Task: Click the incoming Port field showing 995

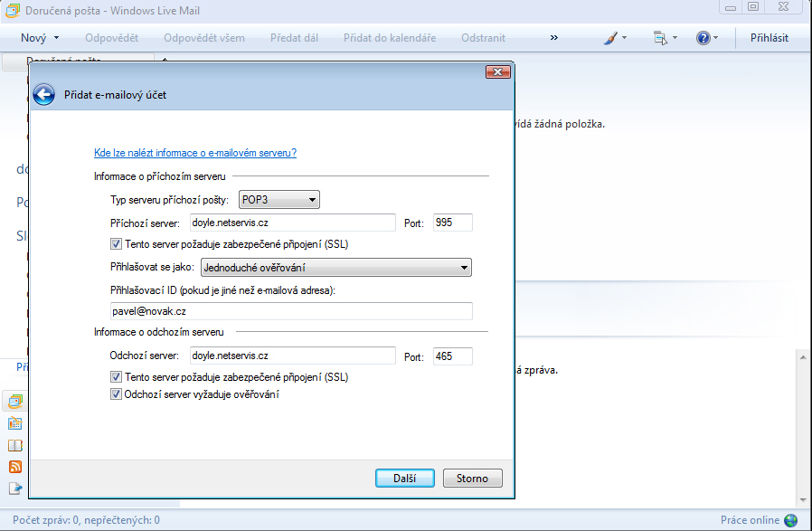Action: coord(453,223)
